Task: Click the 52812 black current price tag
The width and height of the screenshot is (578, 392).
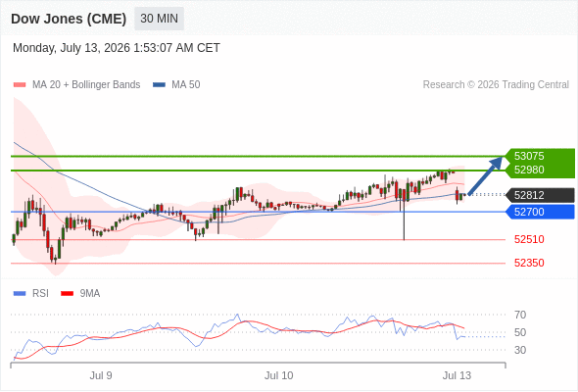Action: pos(541,195)
